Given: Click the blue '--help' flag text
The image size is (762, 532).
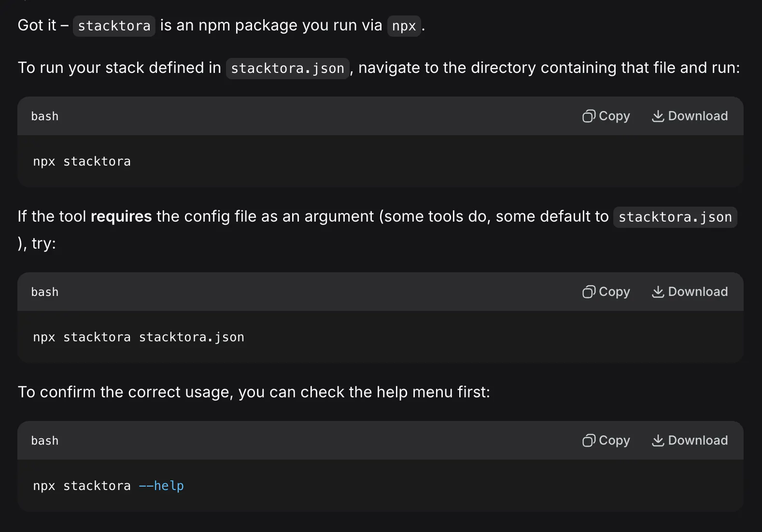Looking at the screenshot, I should 161,486.
